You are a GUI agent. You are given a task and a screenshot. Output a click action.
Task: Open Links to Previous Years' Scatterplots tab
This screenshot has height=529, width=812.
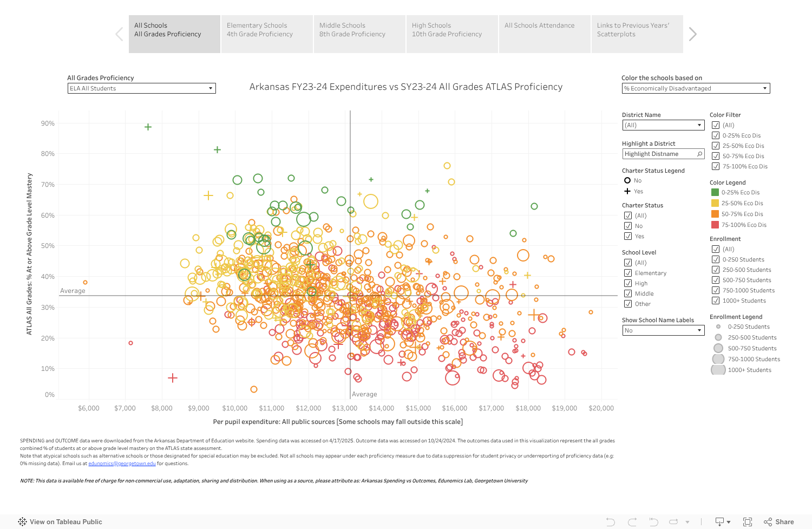pyautogui.click(x=637, y=34)
